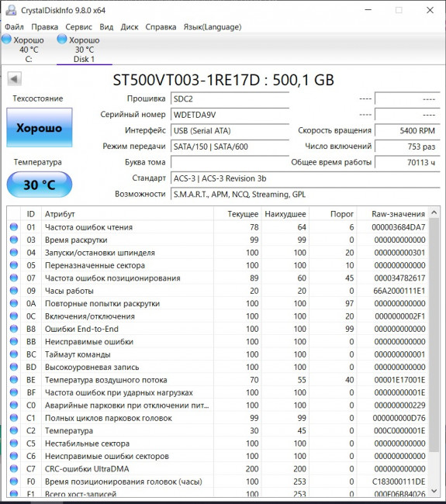Click the rotation speed field 5400 RPM
Viewport: 446px width, 504px height.
(x=407, y=130)
